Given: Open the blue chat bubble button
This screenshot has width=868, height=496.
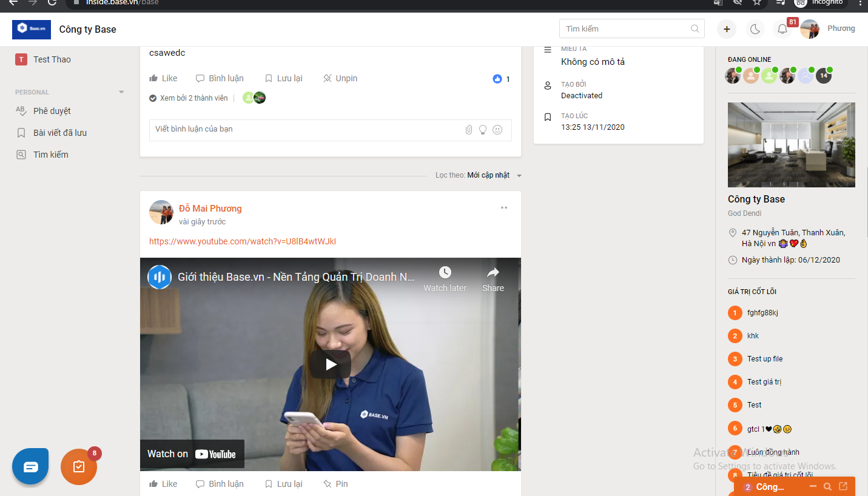Looking at the screenshot, I should [30, 466].
